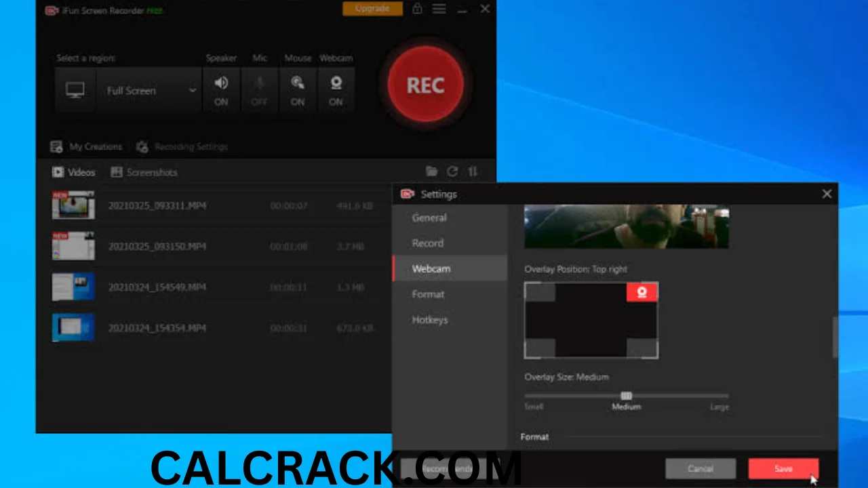Click the 00:00:11 duration value

[x=288, y=287]
